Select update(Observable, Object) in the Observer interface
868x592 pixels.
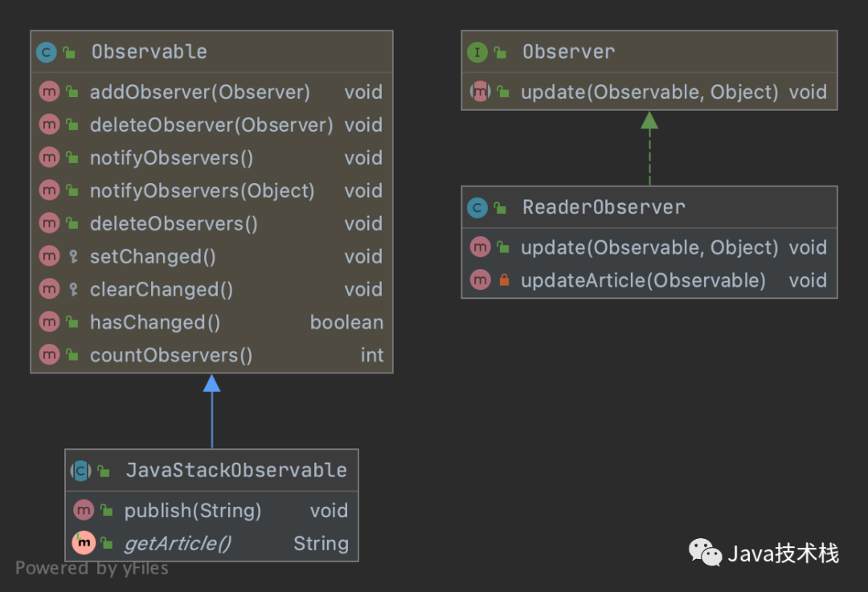point(649,92)
